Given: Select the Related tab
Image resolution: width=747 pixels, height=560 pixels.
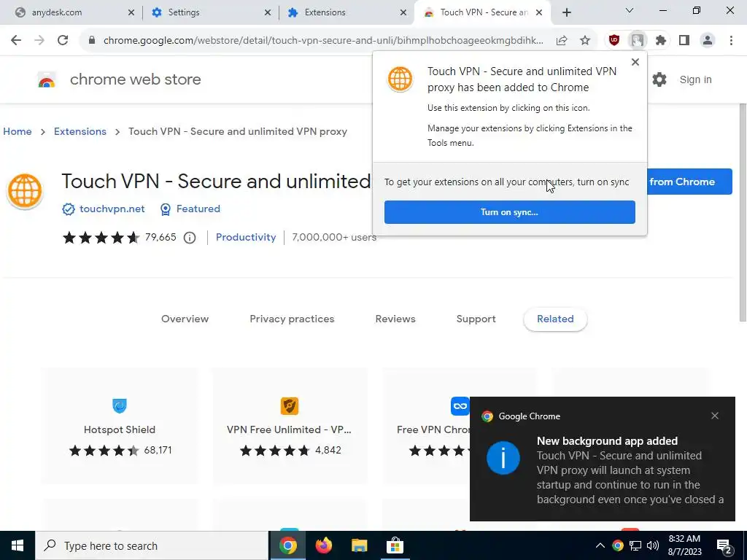Looking at the screenshot, I should click(x=555, y=319).
